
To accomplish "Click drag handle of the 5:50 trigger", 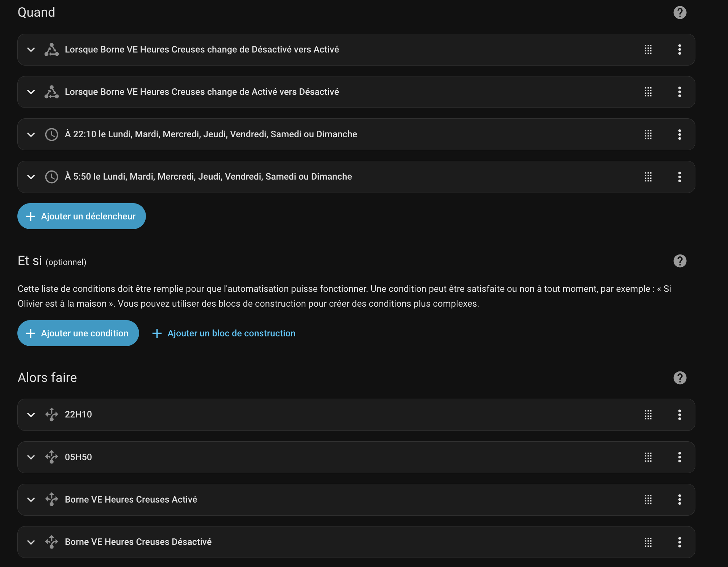I will click(648, 177).
